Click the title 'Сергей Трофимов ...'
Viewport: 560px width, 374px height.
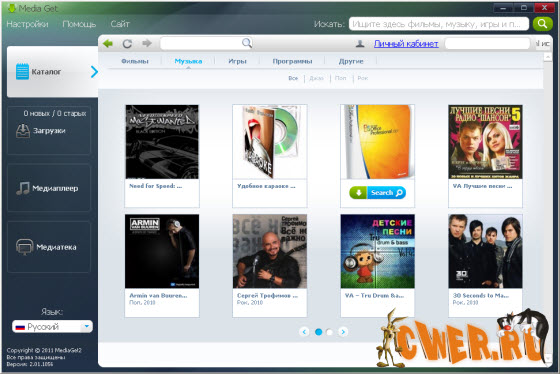(268, 295)
